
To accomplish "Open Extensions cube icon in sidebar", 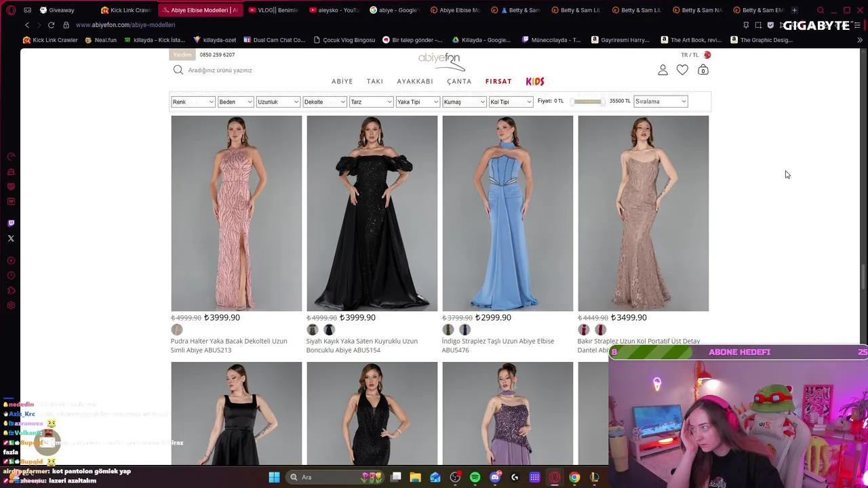I will tap(11, 291).
